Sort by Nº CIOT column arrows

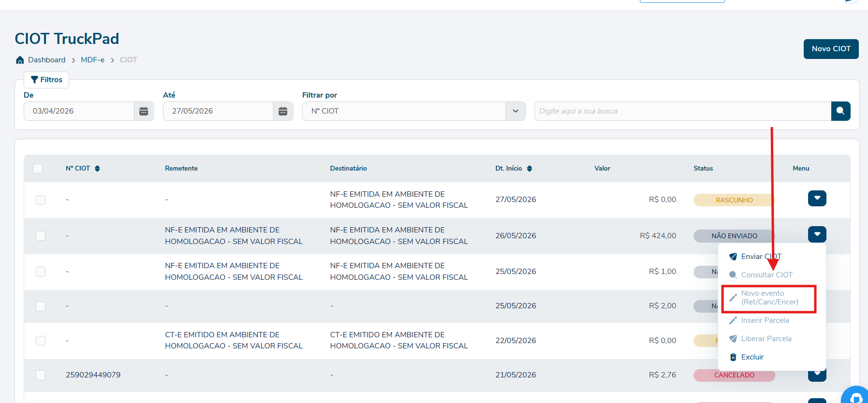point(97,169)
